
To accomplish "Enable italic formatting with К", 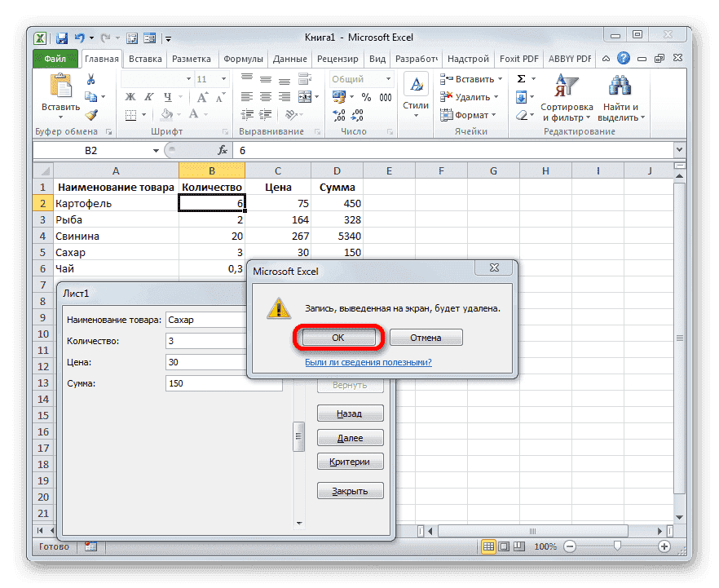I will click(x=148, y=96).
